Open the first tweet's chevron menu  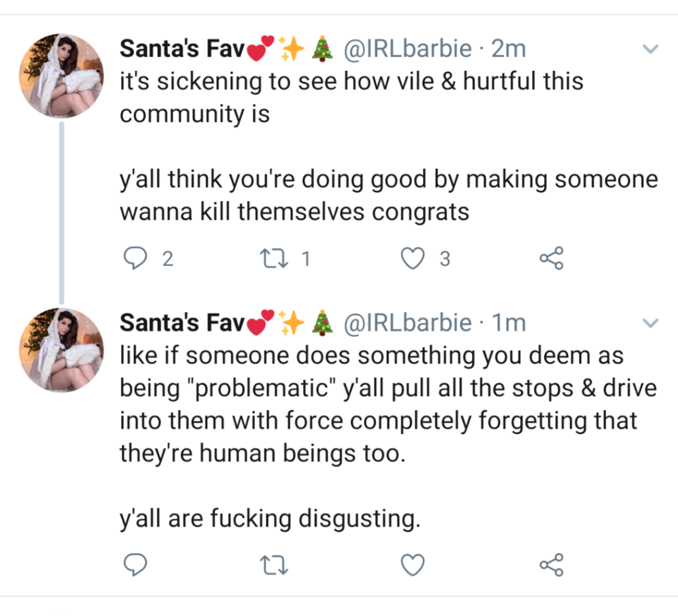click(x=650, y=49)
